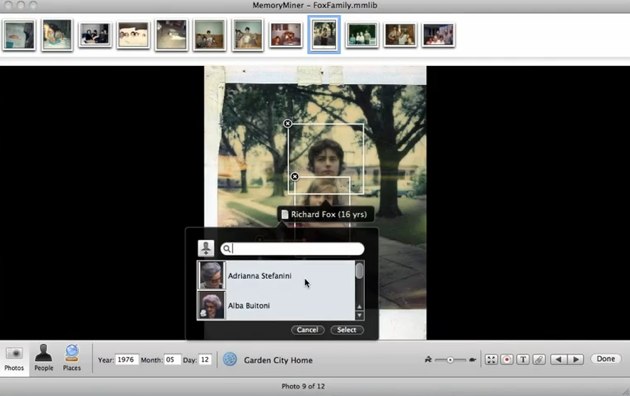The height and width of the screenshot is (396, 630).
Task: Adjust the speed slider knob
Action: [450, 360]
